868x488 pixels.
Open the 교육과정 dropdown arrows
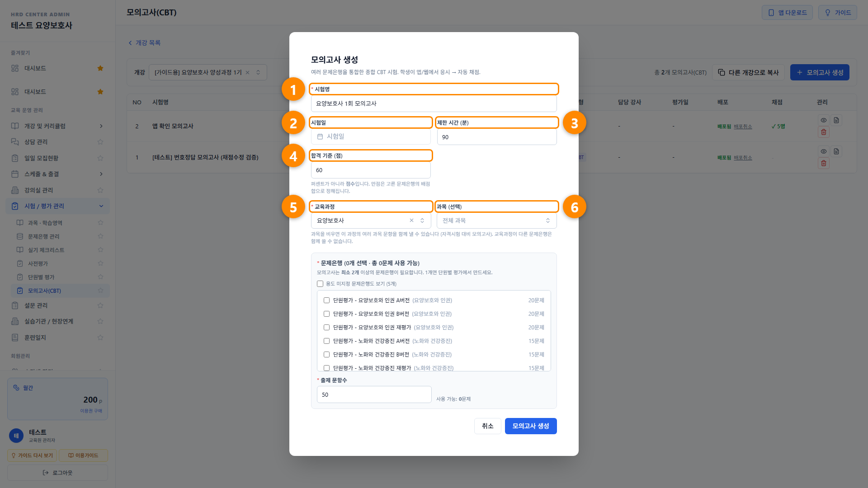[x=422, y=221]
